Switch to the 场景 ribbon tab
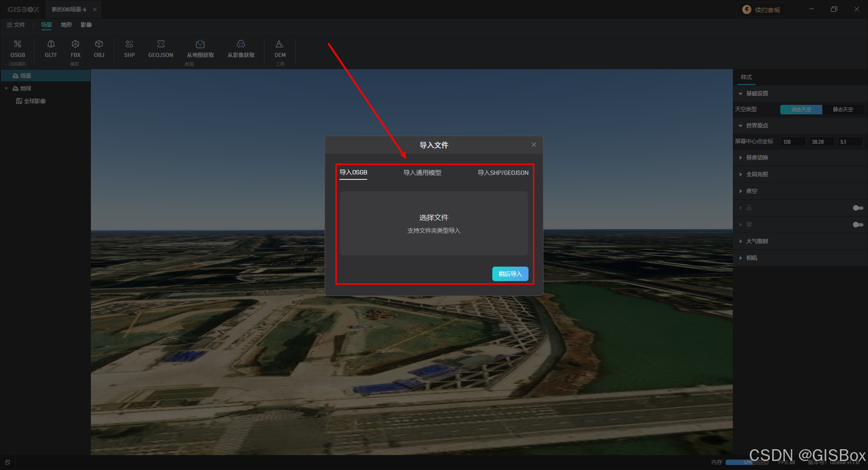Viewport: 868px width, 470px height. pos(46,25)
